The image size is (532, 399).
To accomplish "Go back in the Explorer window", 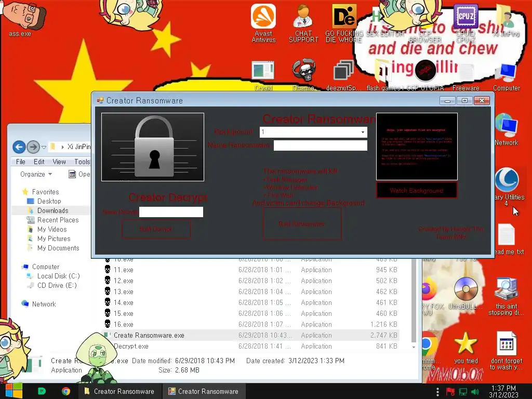I will click(19, 147).
